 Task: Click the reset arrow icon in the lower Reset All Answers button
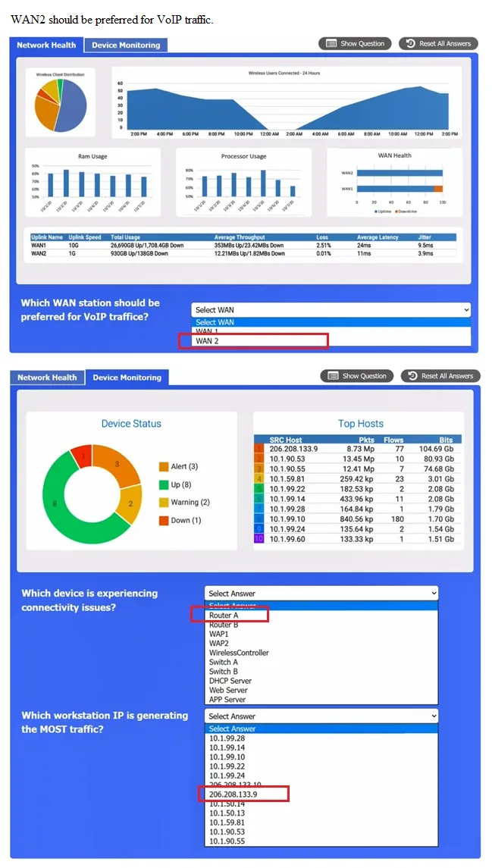(x=413, y=376)
